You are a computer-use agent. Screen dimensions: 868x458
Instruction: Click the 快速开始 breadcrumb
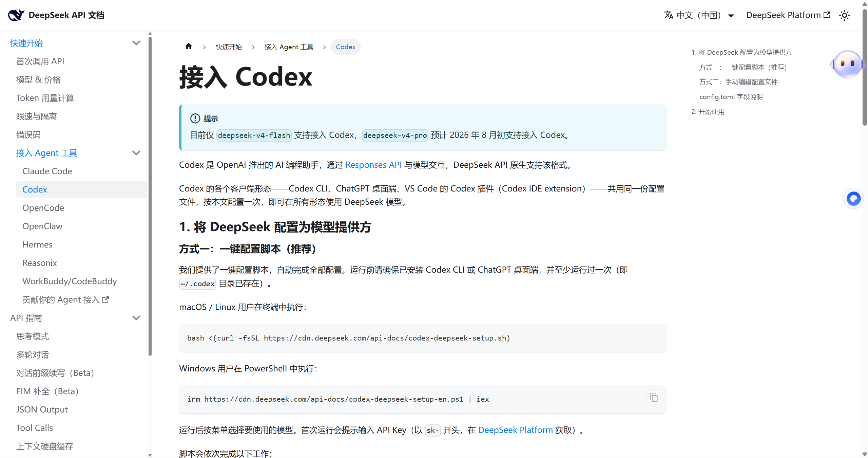pos(229,47)
